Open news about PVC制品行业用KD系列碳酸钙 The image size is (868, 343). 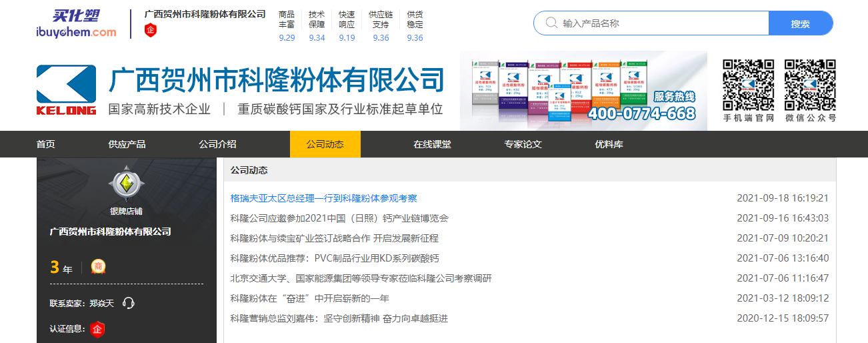point(335,258)
